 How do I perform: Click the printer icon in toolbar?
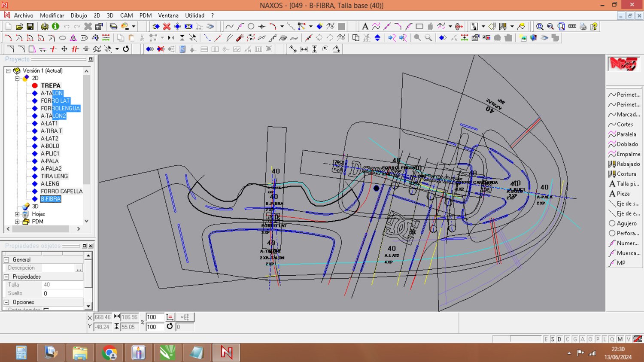(583, 27)
